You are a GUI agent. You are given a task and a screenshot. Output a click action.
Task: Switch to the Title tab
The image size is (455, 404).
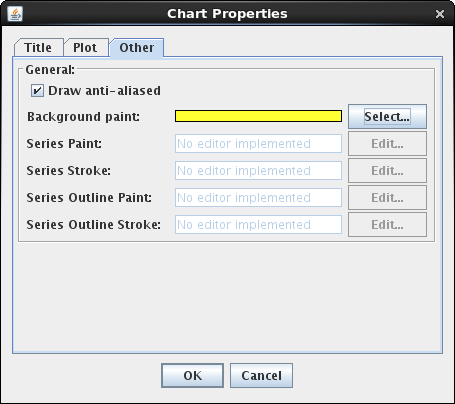click(38, 48)
